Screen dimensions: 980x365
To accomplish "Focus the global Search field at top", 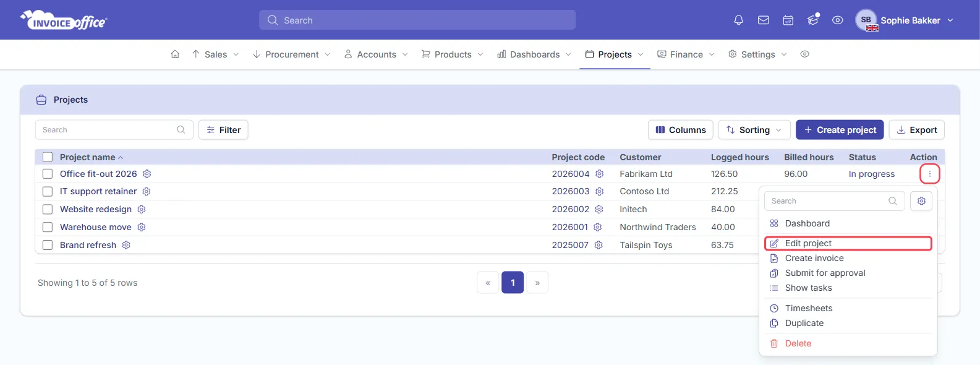I will point(417,20).
